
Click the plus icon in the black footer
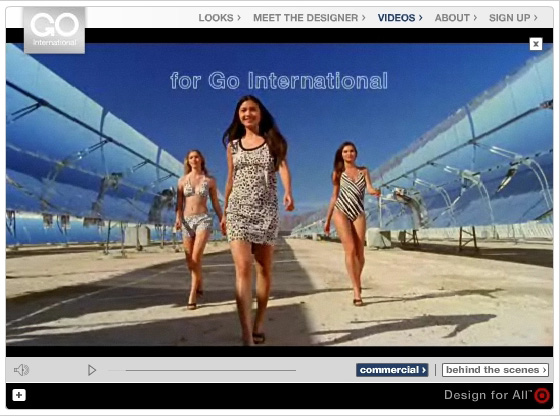click(x=19, y=395)
